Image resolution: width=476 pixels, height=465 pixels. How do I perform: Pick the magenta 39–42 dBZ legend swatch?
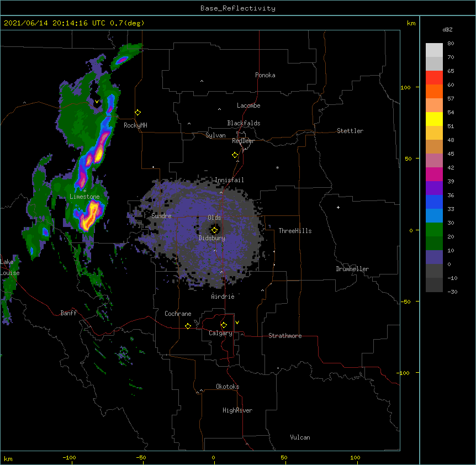(x=434, y=174)
